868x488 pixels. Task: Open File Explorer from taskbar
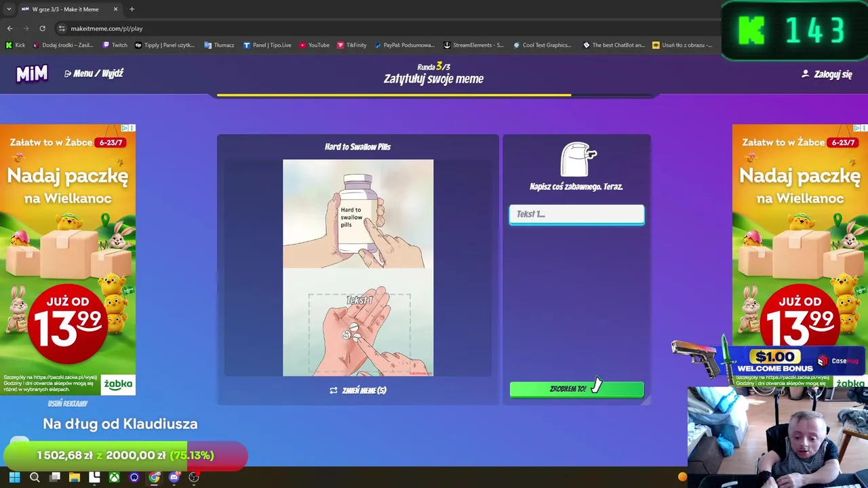75,477
